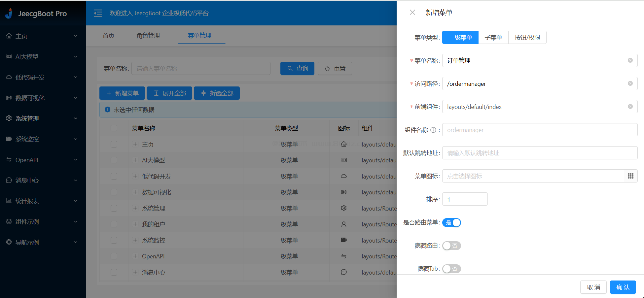Click the camera icon for 系统监控 in sidebar

click(x=9, y=139)
